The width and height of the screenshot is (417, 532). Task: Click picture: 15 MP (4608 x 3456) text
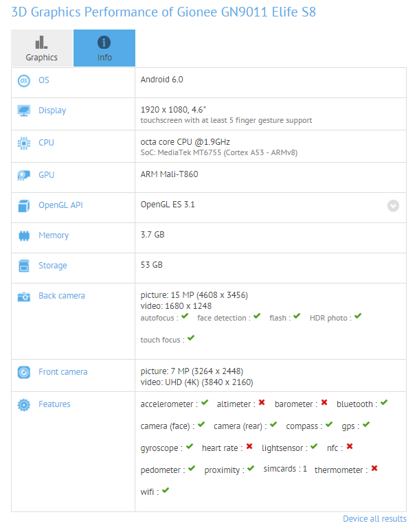pyautogui.click(x=194, y=295)
